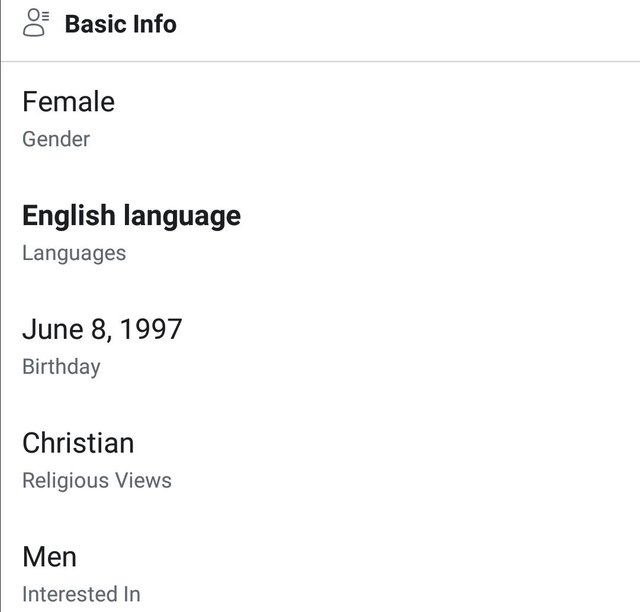Open the English language link

click(x=131, y=216)
